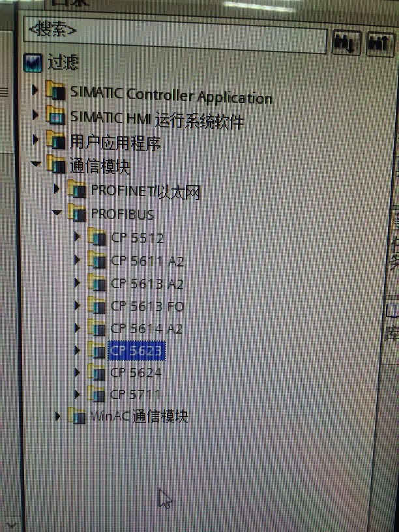Select the 用户应用程序 label
This screenshot has width=399, height=532.
[x=115, y=142]
